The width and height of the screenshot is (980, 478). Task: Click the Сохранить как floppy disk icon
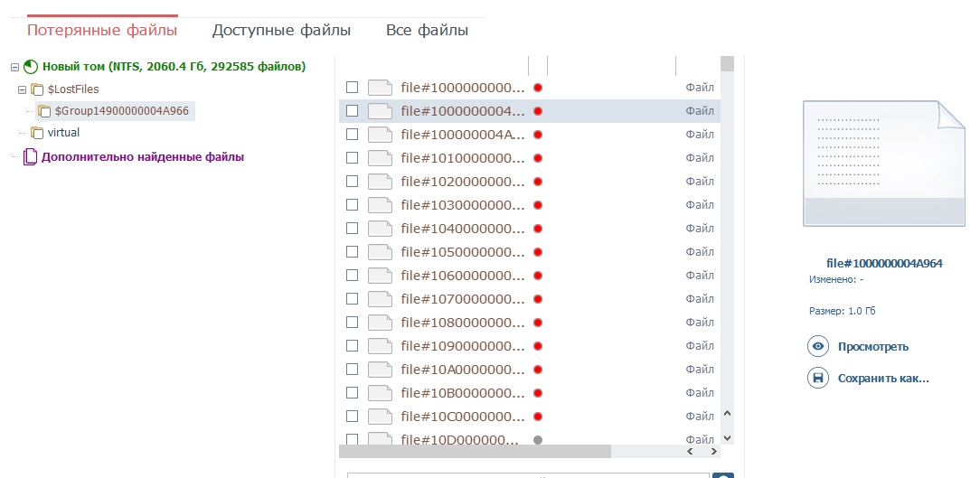[818, 378]
